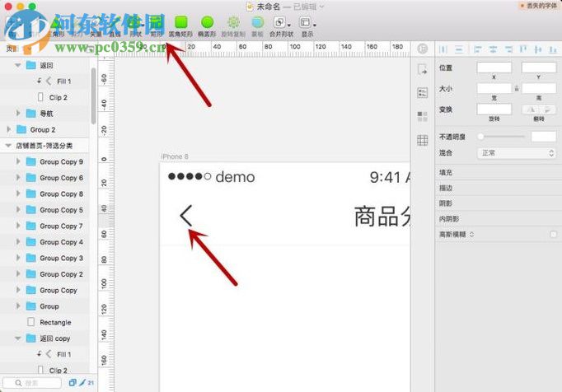Image resolution: width=562 pixels, height=392 pixels.
Task: Open the blur type selector next to 高斯模糊
Action: coord(471,235)
